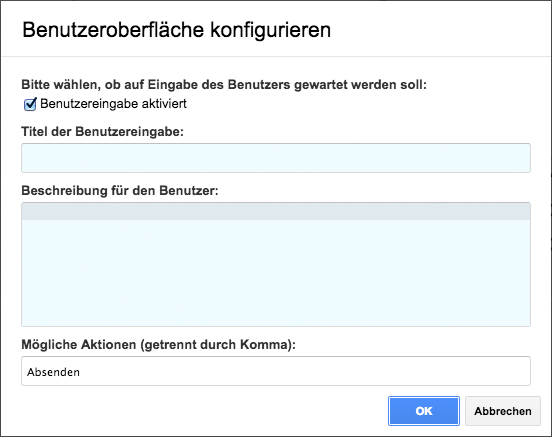This screenshot has height=437, width=552.
Task: Select the highlighted first line of description box
Action: (276, 211)
